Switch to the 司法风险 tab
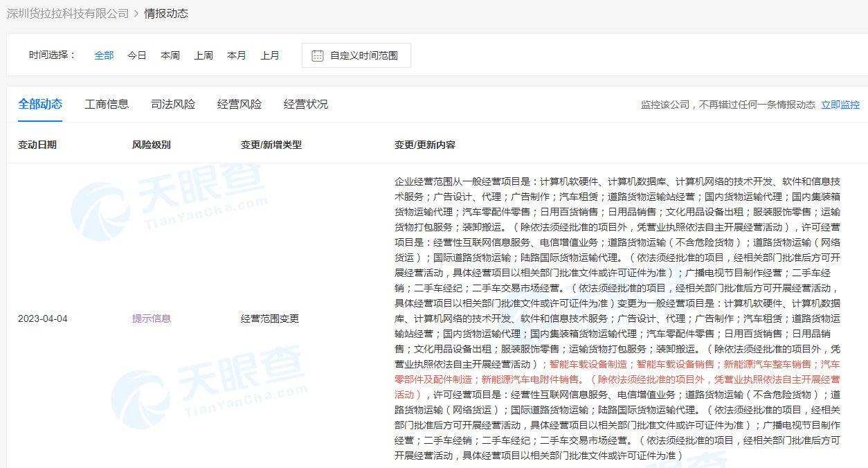The height and width of the screenshot is (468, 868). pyautogui.click(x=173, y=105)
